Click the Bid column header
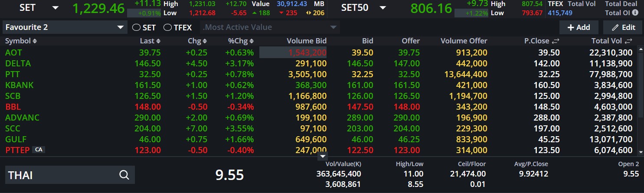This screenshot has height=193, width=644. [368, 41]
